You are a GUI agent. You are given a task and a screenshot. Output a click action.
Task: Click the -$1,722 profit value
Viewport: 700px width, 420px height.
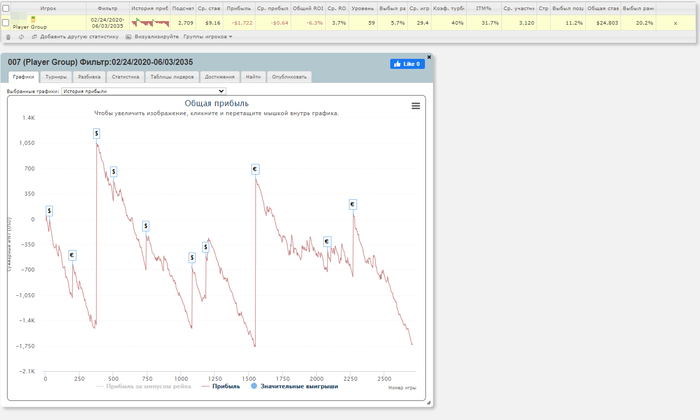[242, 23]
